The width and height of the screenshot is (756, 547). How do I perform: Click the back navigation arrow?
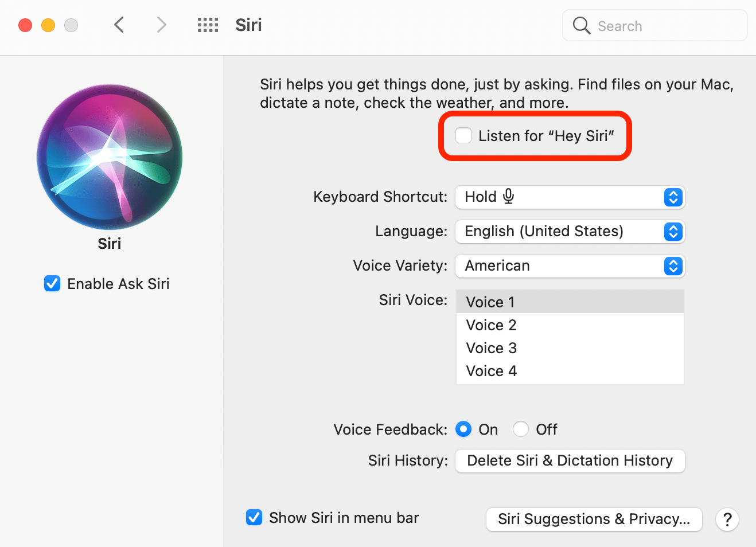point(119,25)
